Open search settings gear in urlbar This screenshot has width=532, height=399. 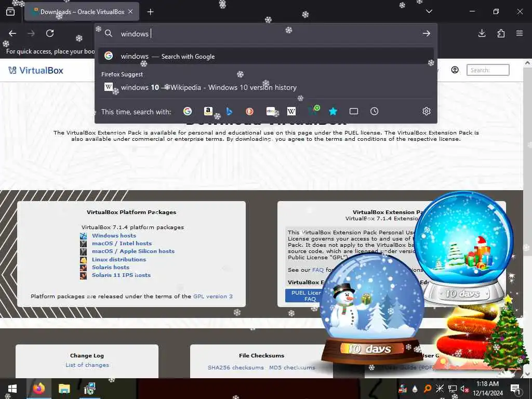[x=427, y=111]
